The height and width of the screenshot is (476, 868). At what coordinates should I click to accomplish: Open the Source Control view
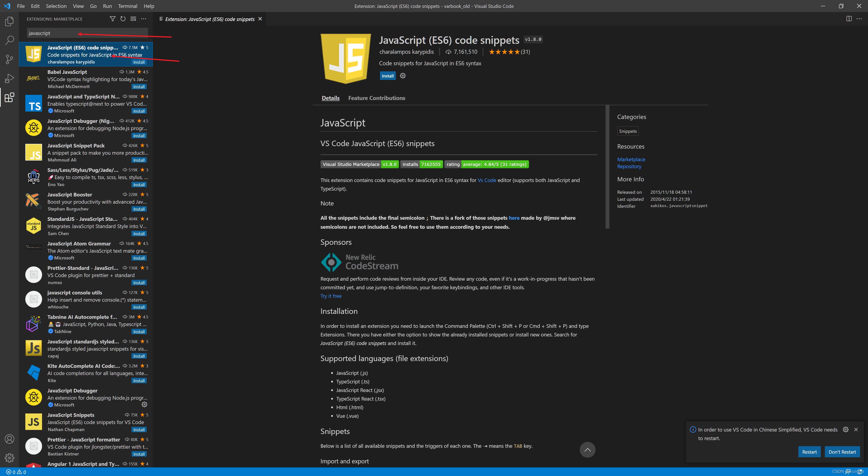coord(9,60)
